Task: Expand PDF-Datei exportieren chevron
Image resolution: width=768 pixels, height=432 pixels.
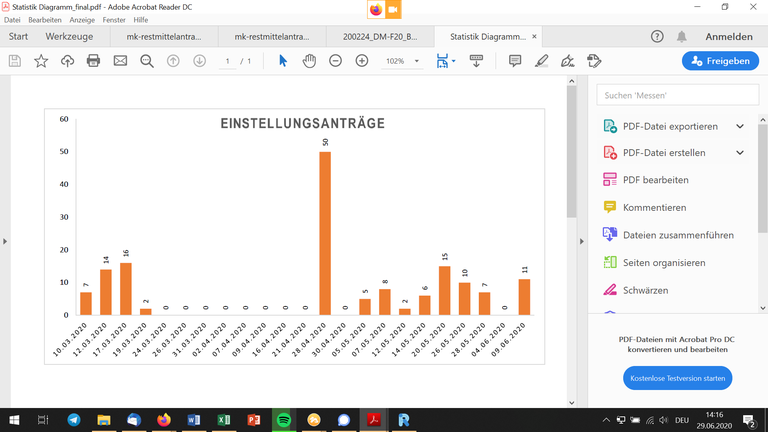Action: [x=740, y=127]
